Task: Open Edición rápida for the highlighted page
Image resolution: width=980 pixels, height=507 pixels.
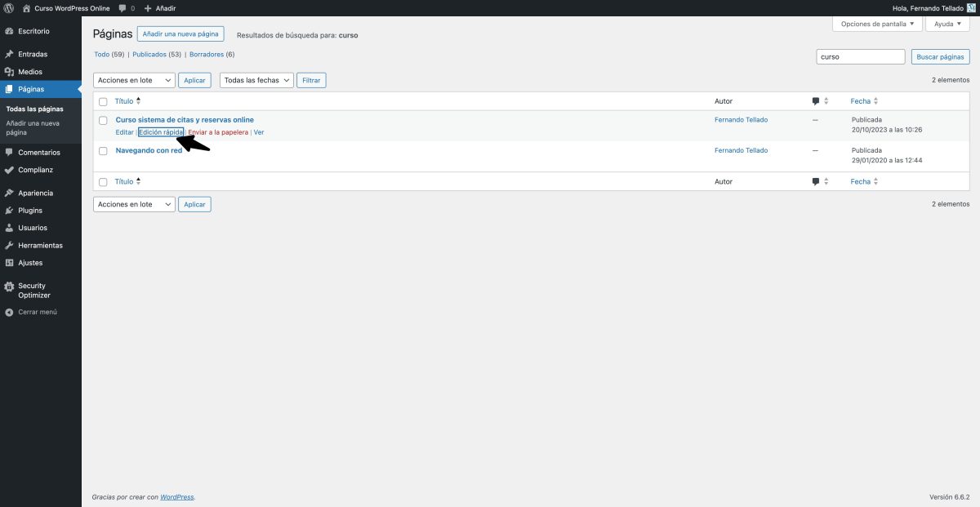Action: (162, 131)
